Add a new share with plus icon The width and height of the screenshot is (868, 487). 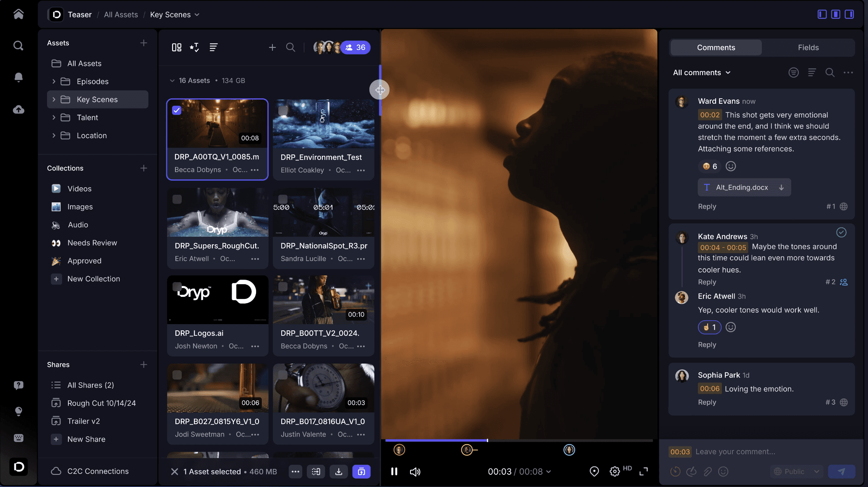[144, 364]
